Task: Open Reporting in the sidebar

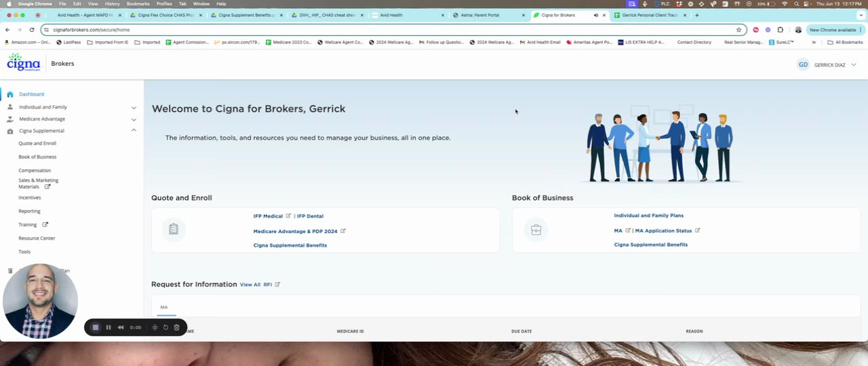Action: pos(29,211)
